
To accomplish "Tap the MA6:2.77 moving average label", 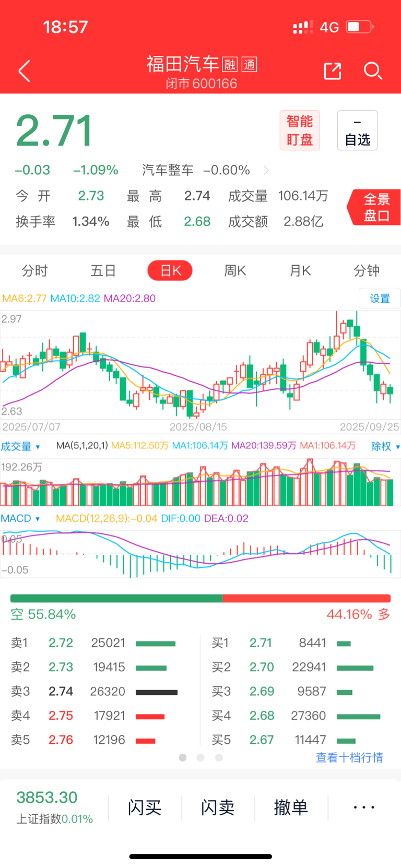I will (x=25, y=299).
